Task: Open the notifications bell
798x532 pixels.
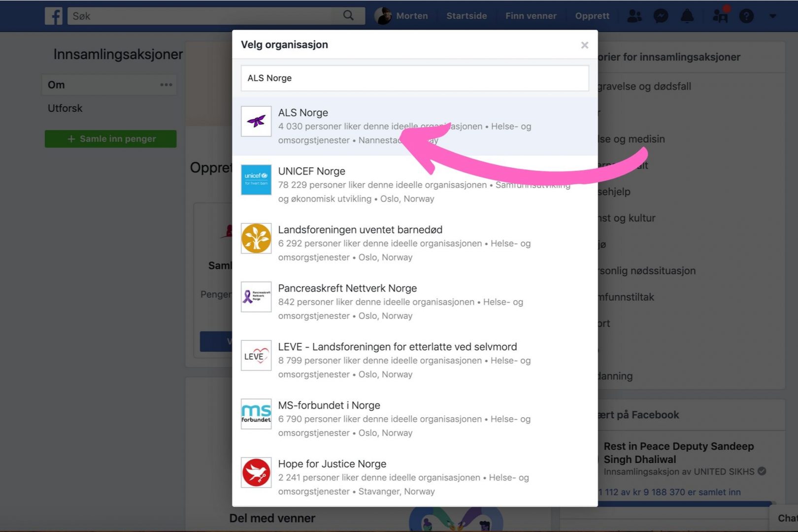Action: click(x=687, y=16)
